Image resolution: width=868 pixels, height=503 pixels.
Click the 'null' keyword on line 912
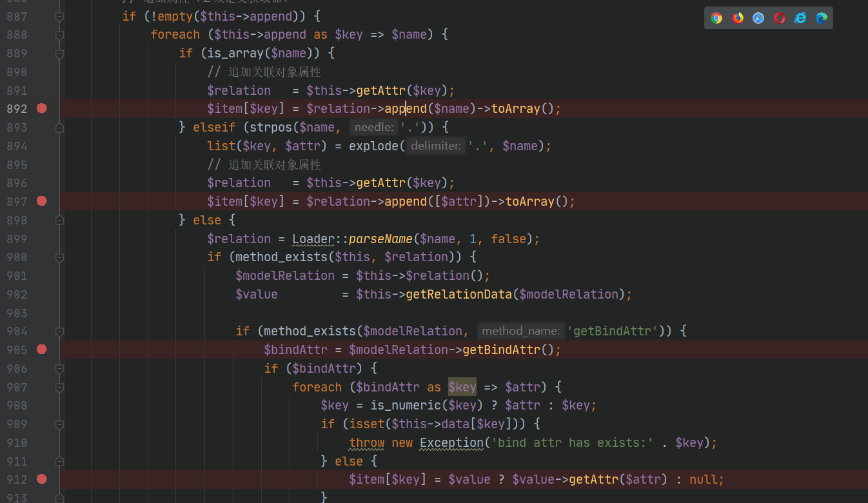703,479
